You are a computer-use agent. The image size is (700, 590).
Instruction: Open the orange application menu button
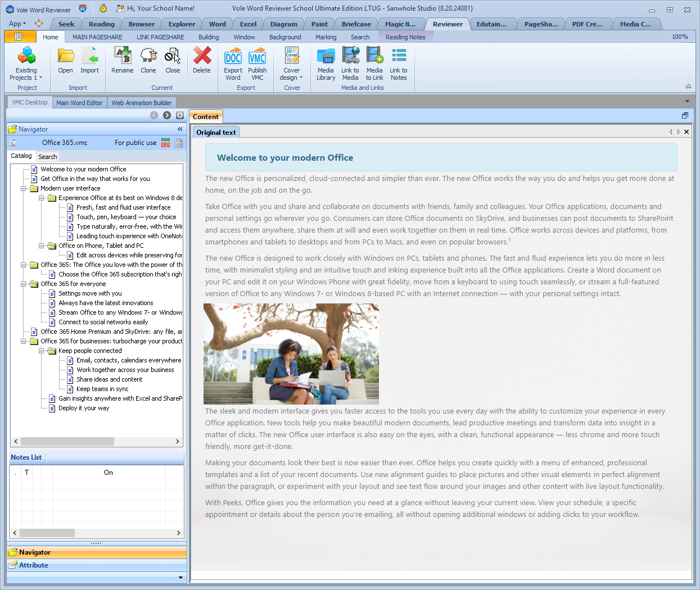20,37
